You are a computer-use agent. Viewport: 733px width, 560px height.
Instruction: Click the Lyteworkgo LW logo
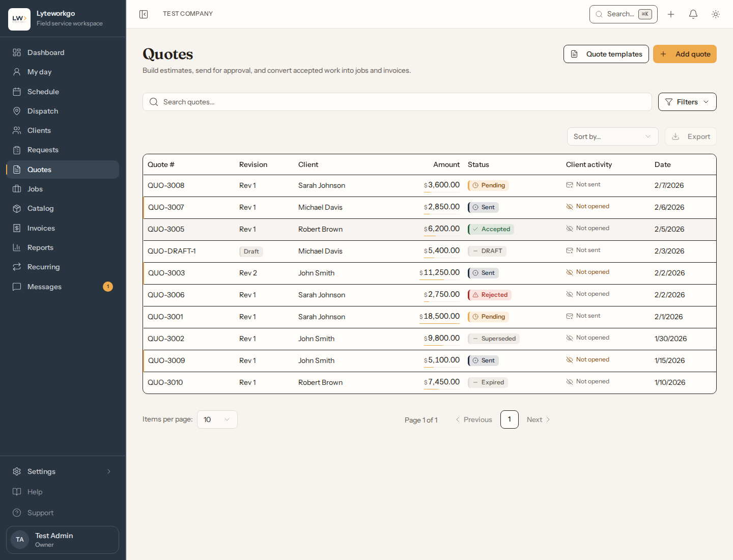pyautogui.click(x=19, y=19)
